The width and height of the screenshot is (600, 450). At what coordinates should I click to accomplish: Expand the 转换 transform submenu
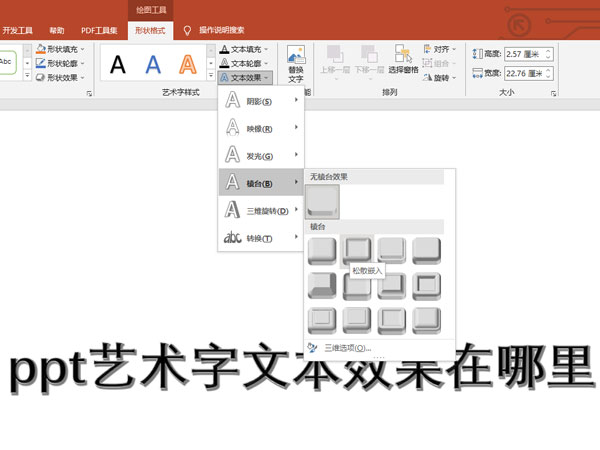coord(260,237)
